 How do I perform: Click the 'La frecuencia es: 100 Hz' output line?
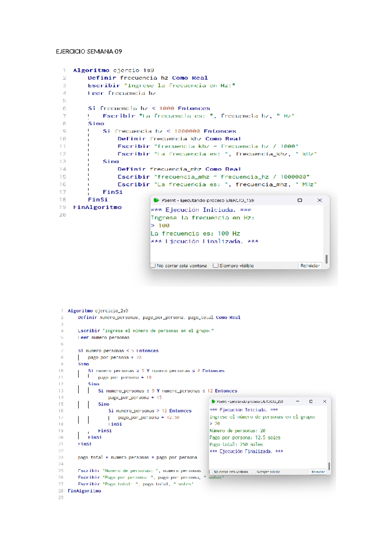click(x=195, y=234)
